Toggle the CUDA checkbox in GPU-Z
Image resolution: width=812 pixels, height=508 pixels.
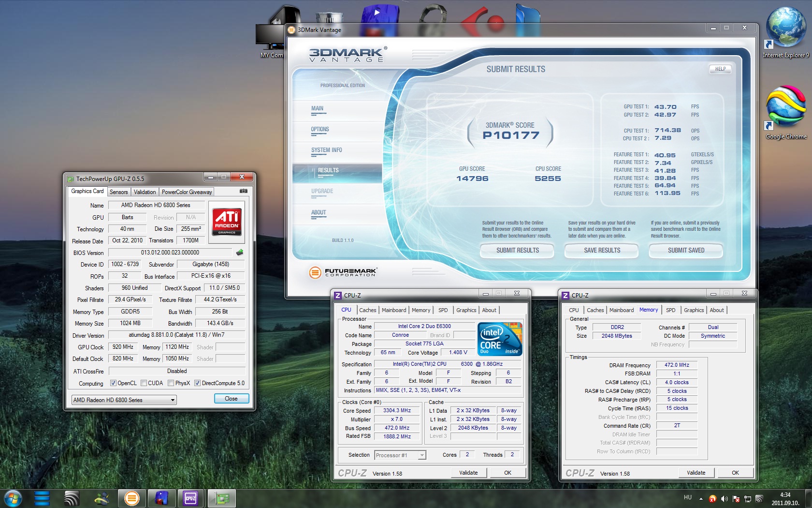(x=144, y=383)
